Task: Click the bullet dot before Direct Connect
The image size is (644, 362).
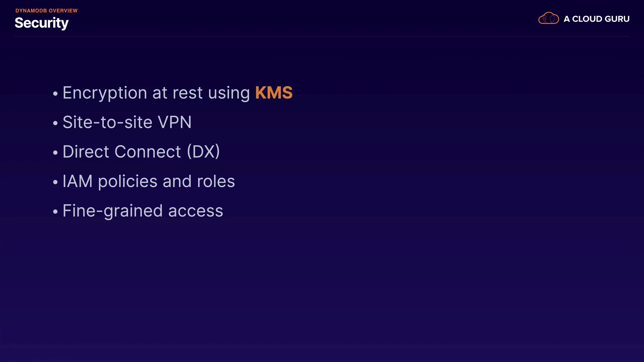Action: [x=55, y=153]
